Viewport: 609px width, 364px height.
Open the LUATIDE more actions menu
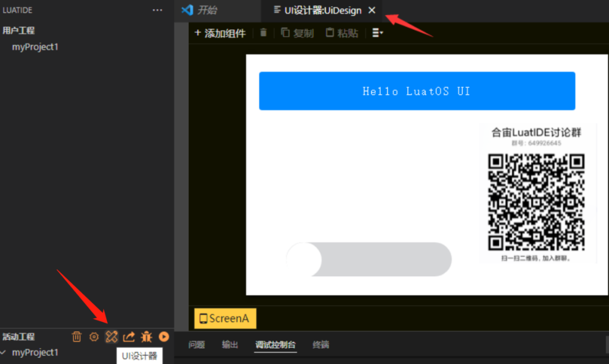pos(157,10)
